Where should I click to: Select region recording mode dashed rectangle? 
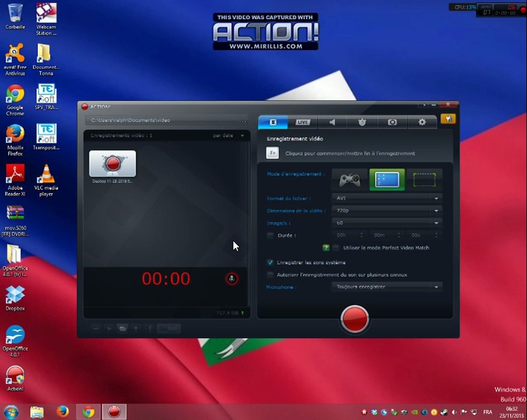(x=424, y=180)
